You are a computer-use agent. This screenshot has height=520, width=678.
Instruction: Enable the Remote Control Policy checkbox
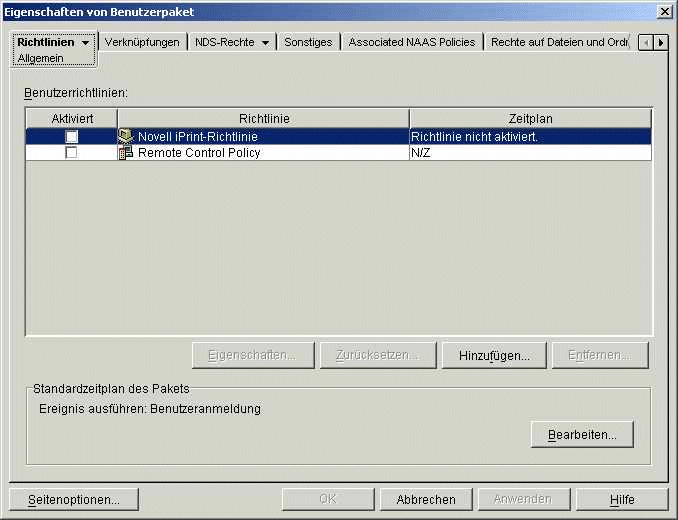71,153
